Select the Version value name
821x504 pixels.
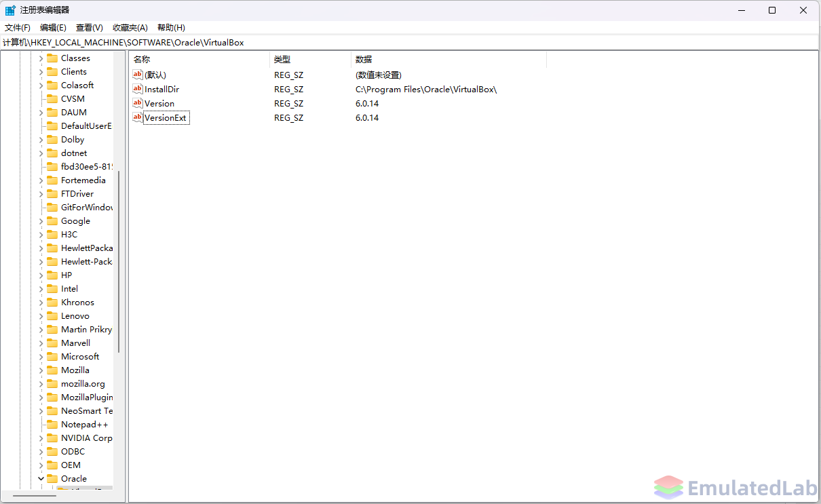tap(159, 104)
